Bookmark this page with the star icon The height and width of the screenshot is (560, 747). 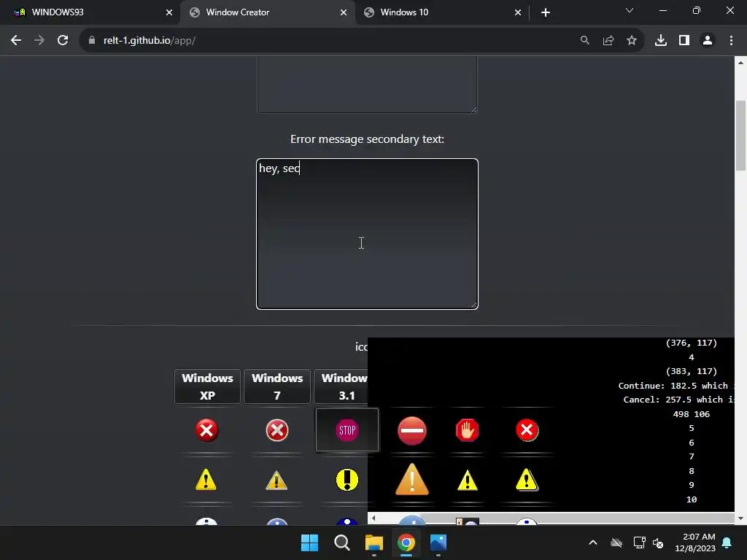click(x=632, y=40)
